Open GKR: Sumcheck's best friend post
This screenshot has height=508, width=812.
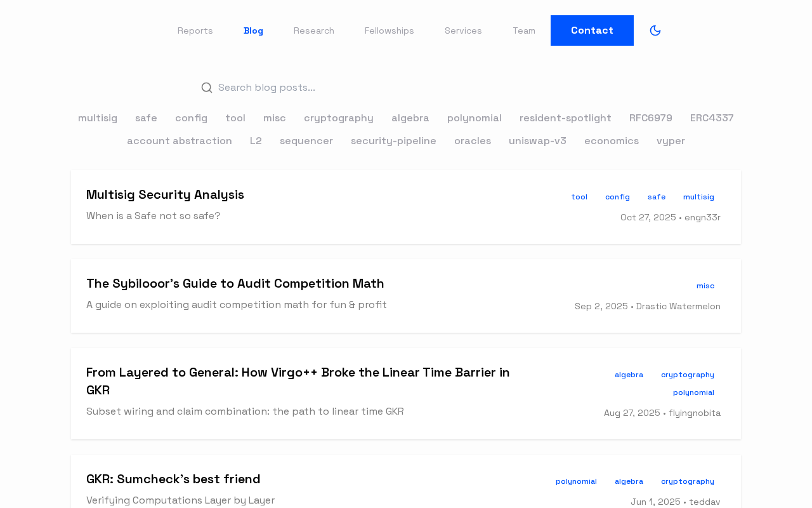click(173, 479)
